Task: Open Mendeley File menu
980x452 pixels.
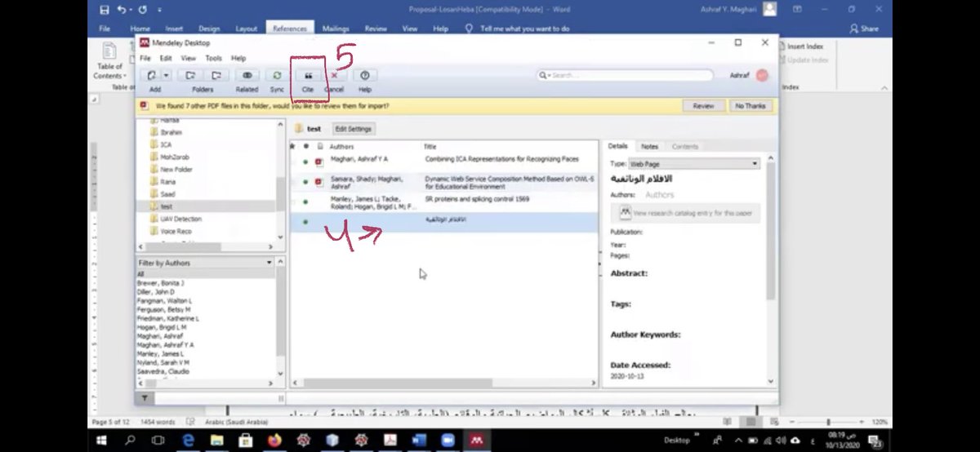Action: (x=145, y=59)
